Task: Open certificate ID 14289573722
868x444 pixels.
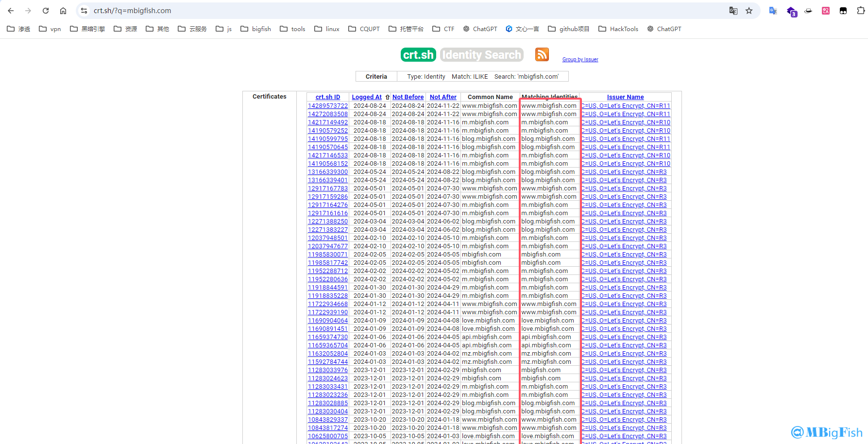Action: pyautogui.click(x=328, y=106)
